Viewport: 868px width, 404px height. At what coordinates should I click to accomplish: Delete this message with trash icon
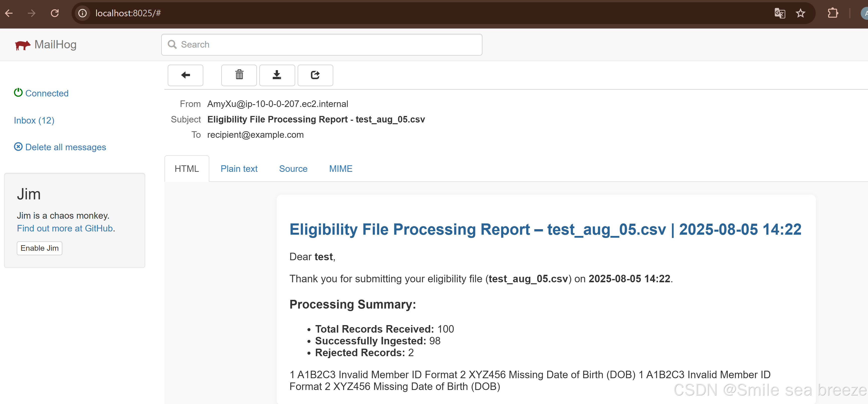pyautogui.click(x=239, y=75)
